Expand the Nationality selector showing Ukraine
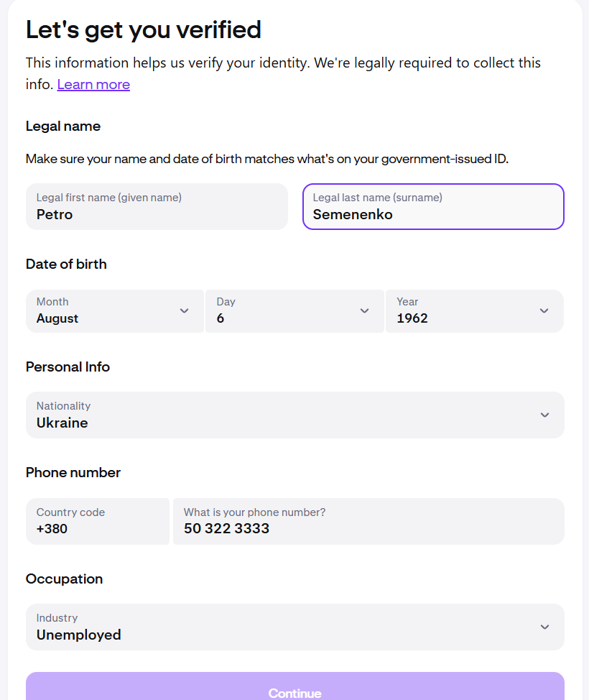This screenshot has height=700, width=589. point(287,415)
